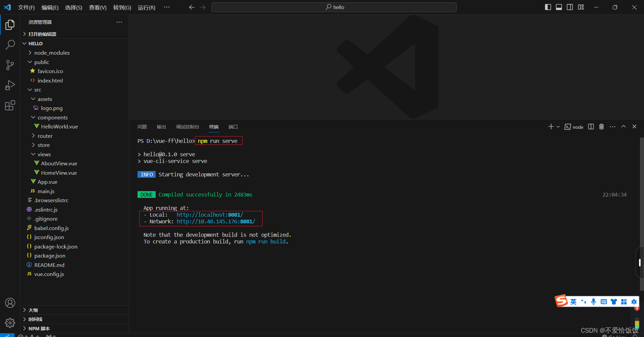Screen dimensions: 644x337
Task: Open the 运行(R) menu
Action: pyautogui.click(x=147, y=7)
